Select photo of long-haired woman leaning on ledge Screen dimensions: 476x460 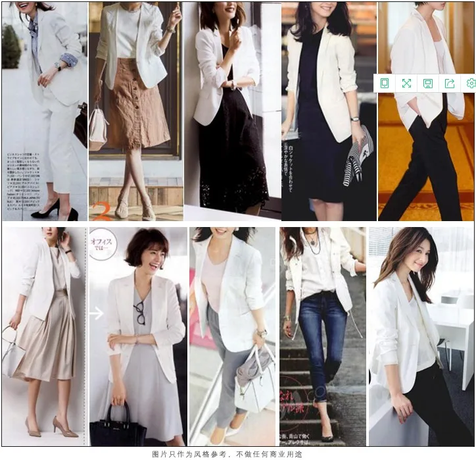click(x=421, y=337)
